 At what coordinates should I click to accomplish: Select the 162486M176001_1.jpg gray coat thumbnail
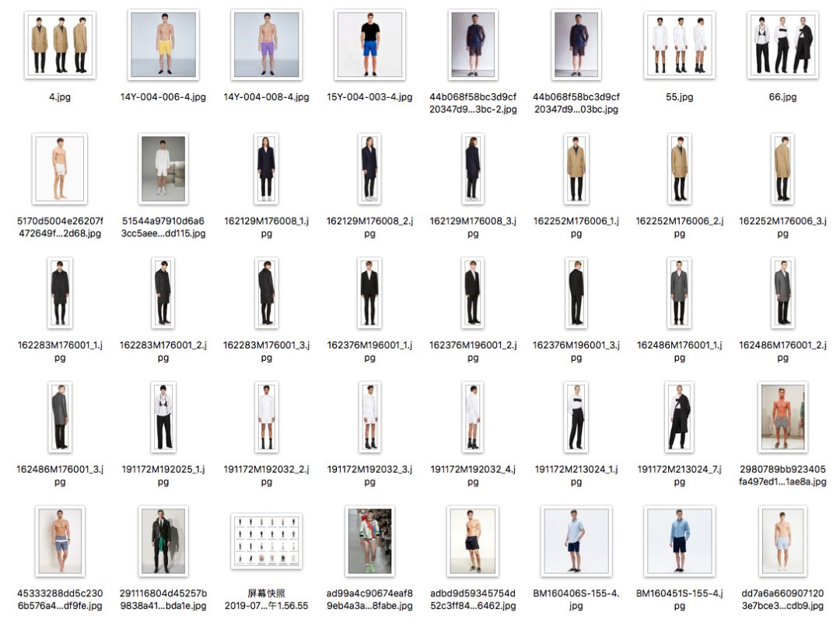[679, 293]
